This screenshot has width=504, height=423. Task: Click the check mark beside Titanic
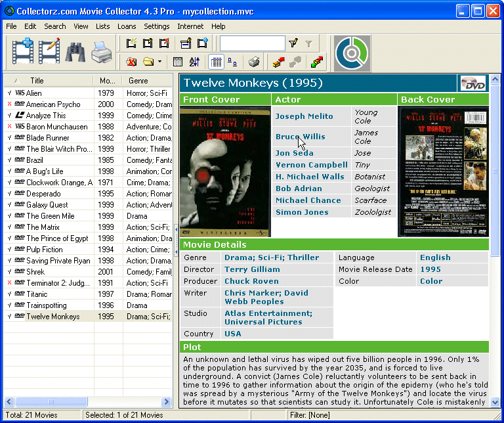click(x=10, y=294)
